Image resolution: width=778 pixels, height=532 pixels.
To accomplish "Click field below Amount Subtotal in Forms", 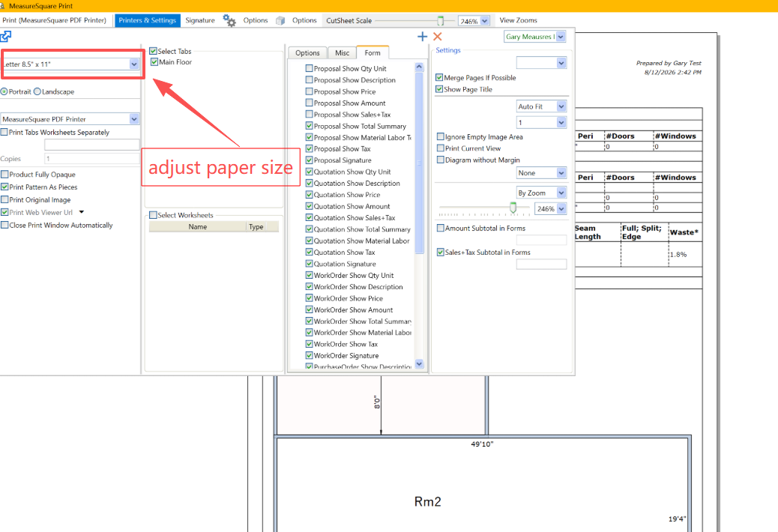I will pos(541,240).
